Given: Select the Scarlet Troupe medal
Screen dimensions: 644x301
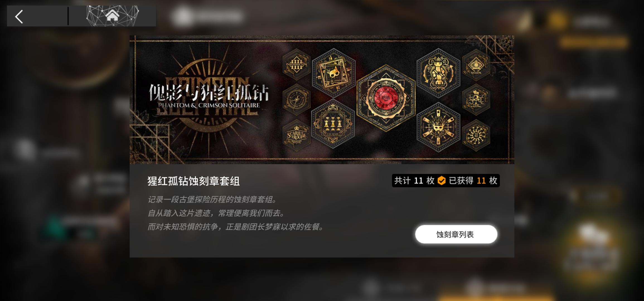Looking at the screenshot, I should coord(296,136).
